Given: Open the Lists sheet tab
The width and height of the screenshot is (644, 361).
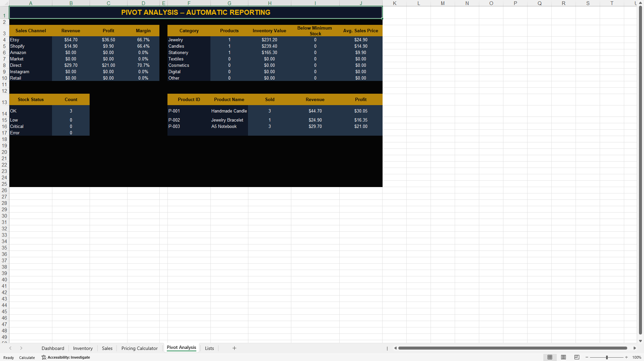Looking at the screenshot, I should [x=209, y=348].
